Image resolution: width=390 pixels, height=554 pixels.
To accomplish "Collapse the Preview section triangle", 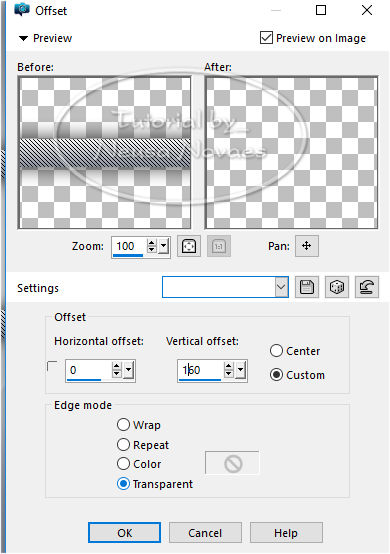I will pos(23,38).
